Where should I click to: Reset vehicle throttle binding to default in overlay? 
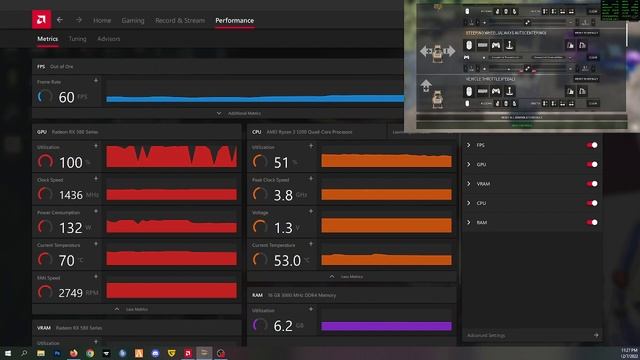[586, 79]
